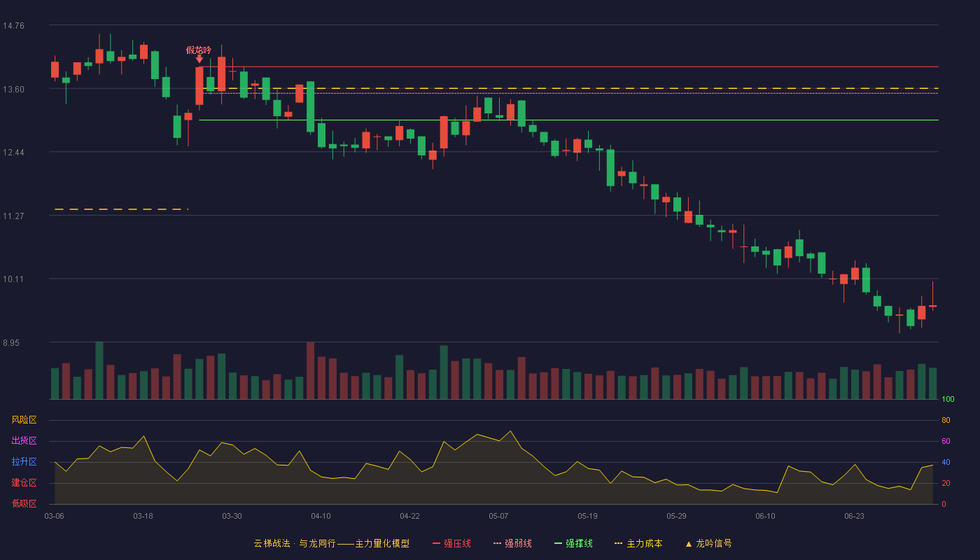Click the 05-07 date on the axis
Viewport: 980px width, 560px height.
click(x=498, y=516)
